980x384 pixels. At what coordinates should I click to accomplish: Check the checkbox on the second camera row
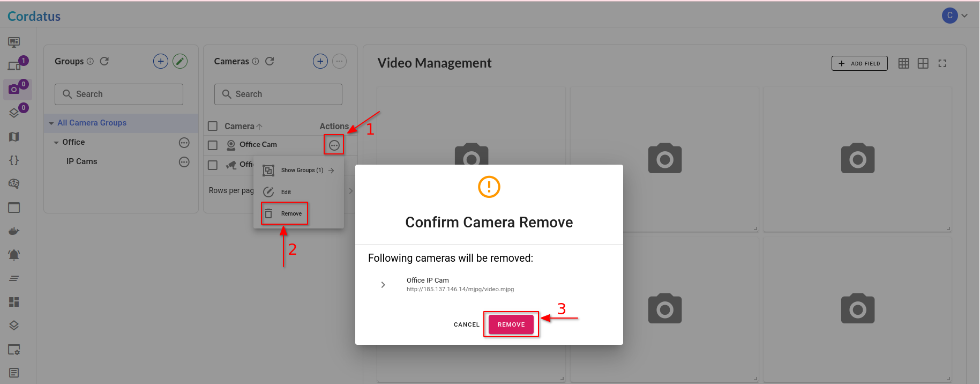point(212,165)
